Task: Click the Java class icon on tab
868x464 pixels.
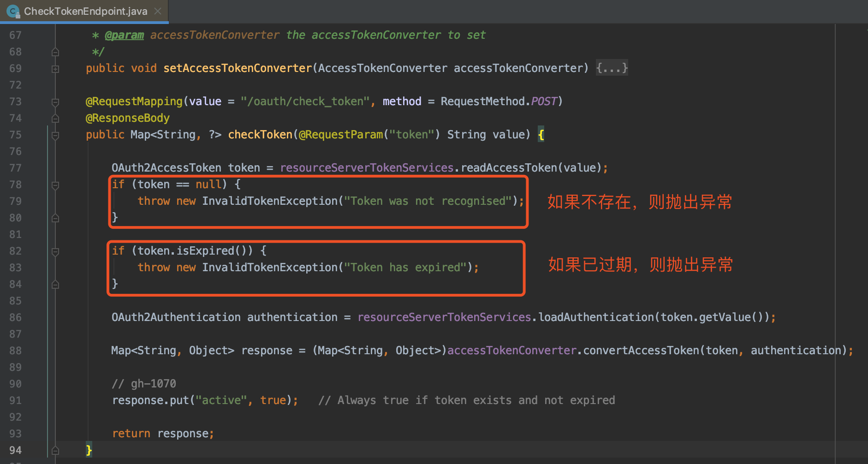Action: point(13,11)
